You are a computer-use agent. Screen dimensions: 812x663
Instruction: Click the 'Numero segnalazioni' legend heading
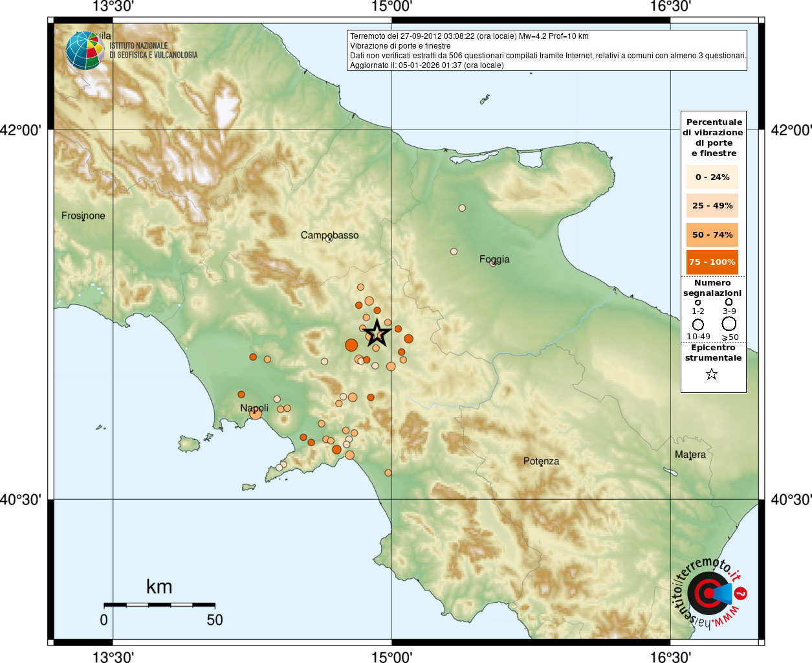[712, 288]
